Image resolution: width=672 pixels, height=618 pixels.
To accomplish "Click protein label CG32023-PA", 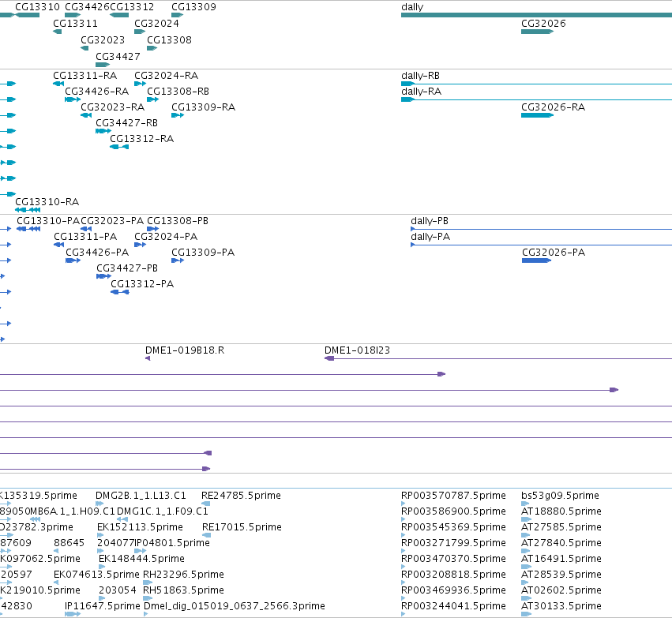I will [112, 221].
